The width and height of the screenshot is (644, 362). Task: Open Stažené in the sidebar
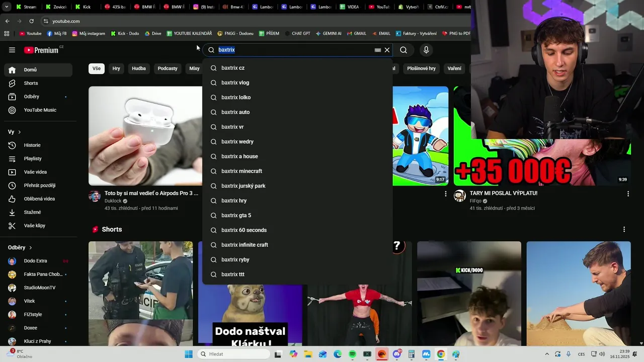click(x=38, y=212)
